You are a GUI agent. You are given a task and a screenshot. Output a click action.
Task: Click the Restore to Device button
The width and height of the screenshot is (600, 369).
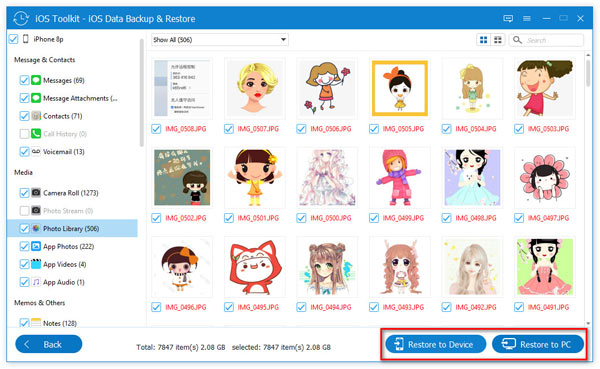coord(435,344)
